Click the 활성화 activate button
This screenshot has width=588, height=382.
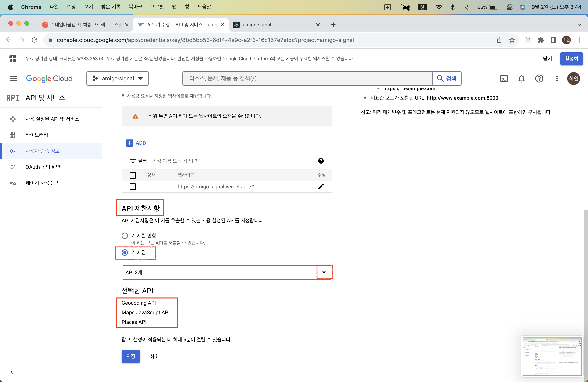click(571, 59)
